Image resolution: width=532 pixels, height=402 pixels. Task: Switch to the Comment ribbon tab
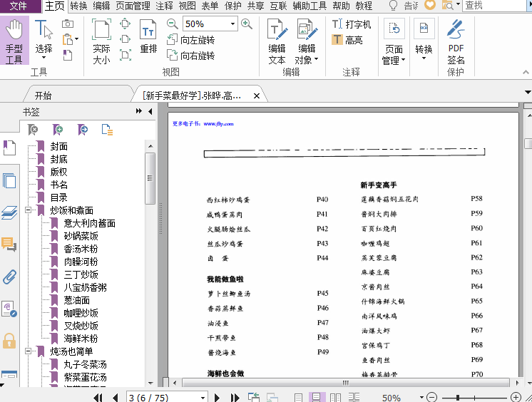165,6
